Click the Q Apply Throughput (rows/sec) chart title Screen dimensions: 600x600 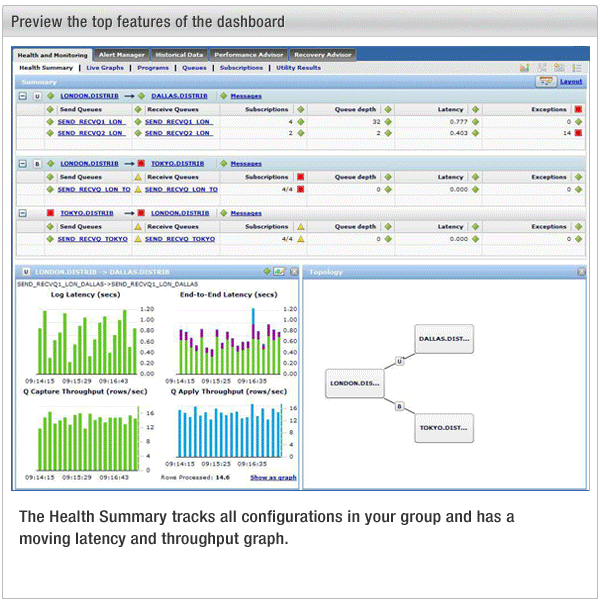[x=229, y=391]
